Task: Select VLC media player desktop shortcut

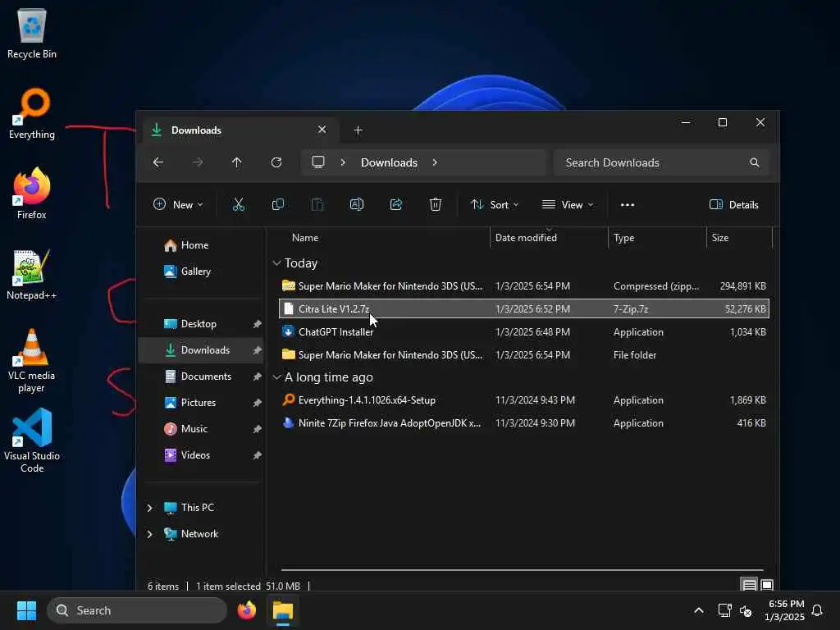Action: coord(32,361)
